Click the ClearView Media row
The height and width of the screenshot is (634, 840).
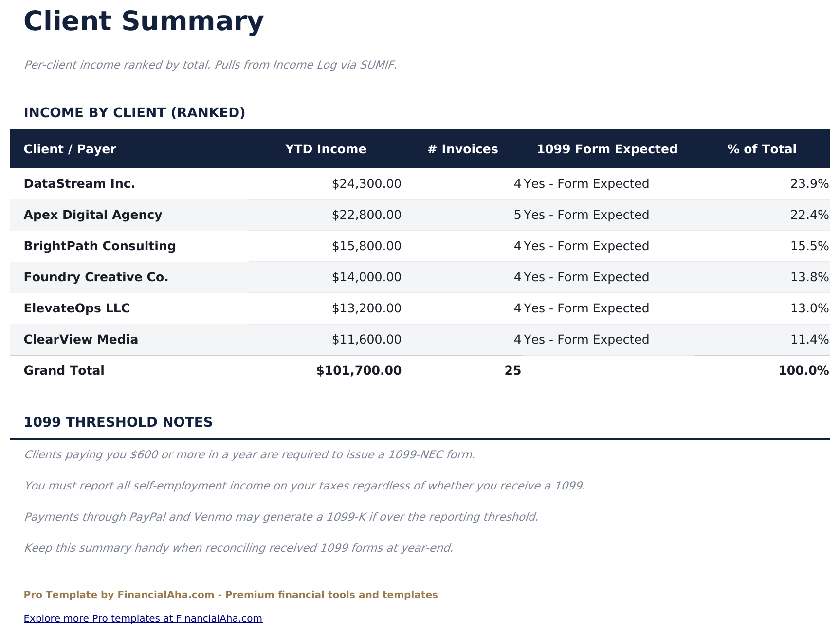click(x=81, y=339)
